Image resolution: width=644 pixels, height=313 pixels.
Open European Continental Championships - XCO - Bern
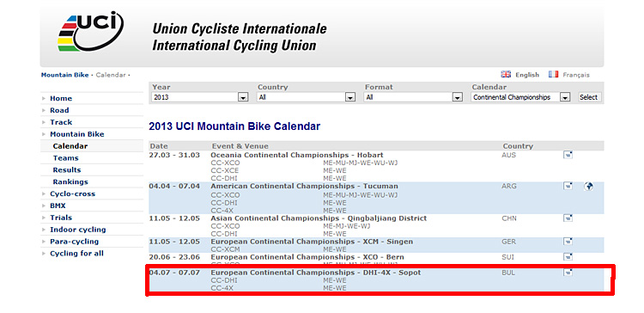point(307,257)
